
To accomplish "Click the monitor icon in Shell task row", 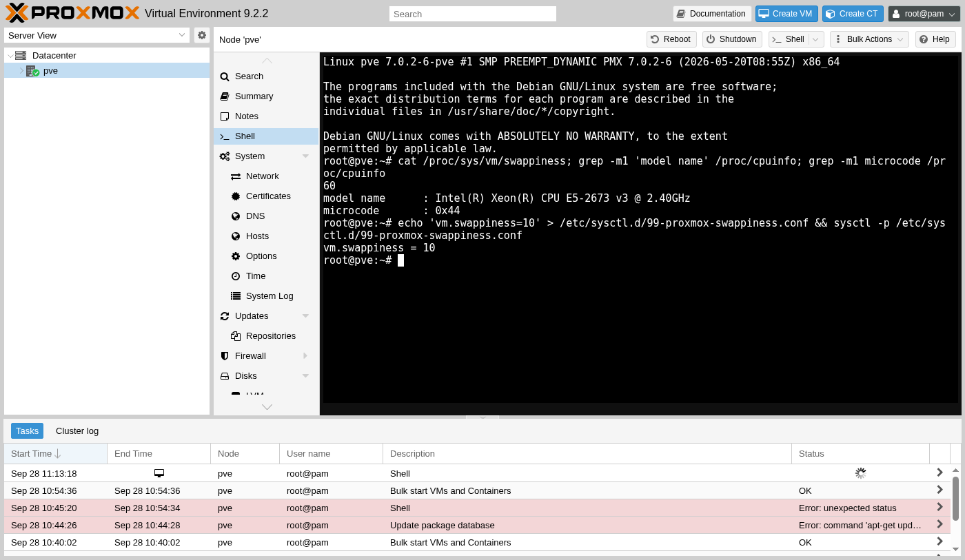I will coord(159,473).
